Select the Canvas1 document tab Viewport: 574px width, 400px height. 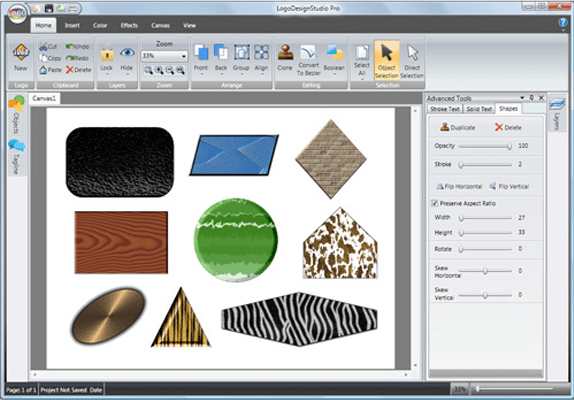[44, 98]
